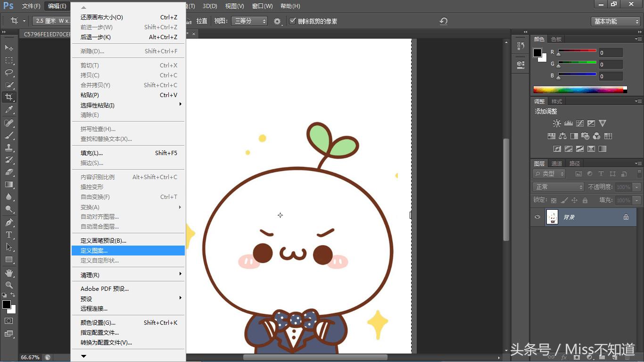Open the workspace dropdown

click(615, 21)
